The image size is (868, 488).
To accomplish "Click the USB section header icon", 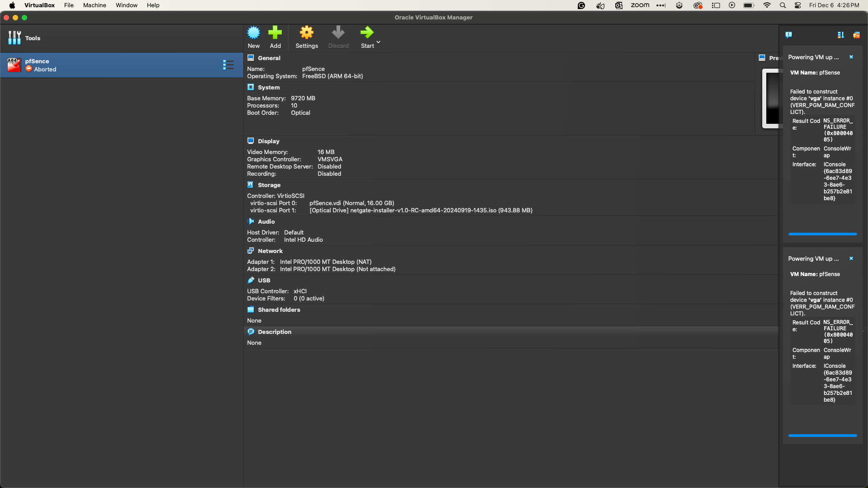I will (x=250, y=280).
